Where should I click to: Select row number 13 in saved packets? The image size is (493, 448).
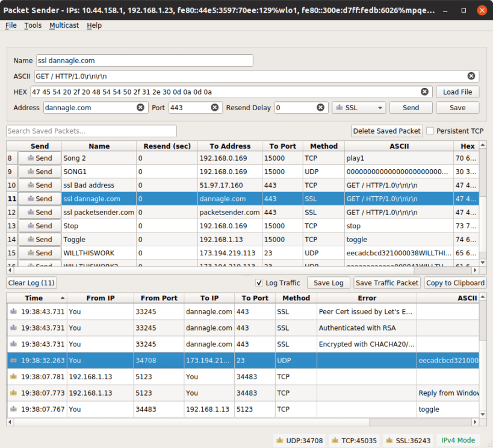click(x=12, y=226)
